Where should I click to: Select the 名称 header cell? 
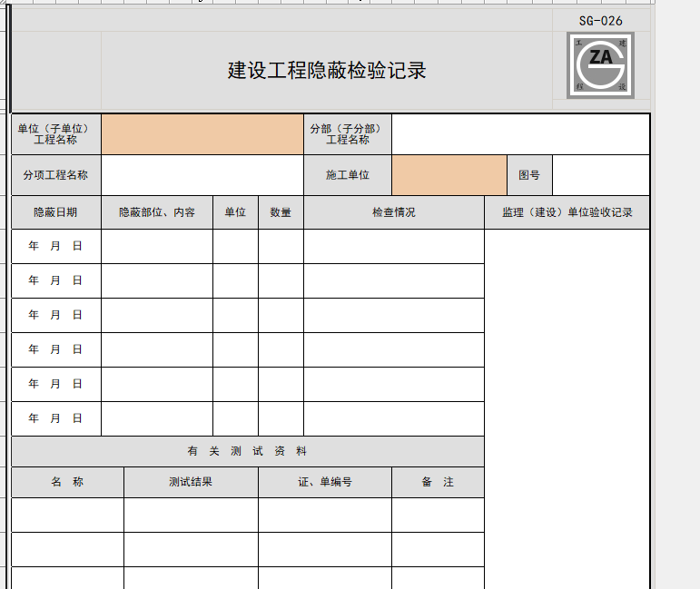pos(67,482)
